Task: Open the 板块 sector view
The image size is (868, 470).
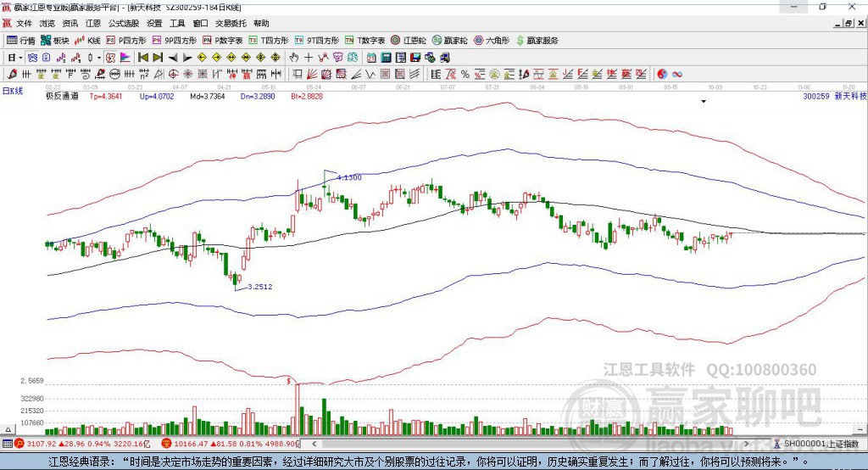Action: pos(55,41)
